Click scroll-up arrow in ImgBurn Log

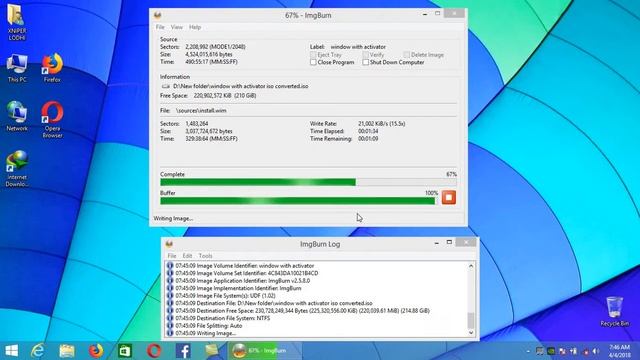click(471, 266)
